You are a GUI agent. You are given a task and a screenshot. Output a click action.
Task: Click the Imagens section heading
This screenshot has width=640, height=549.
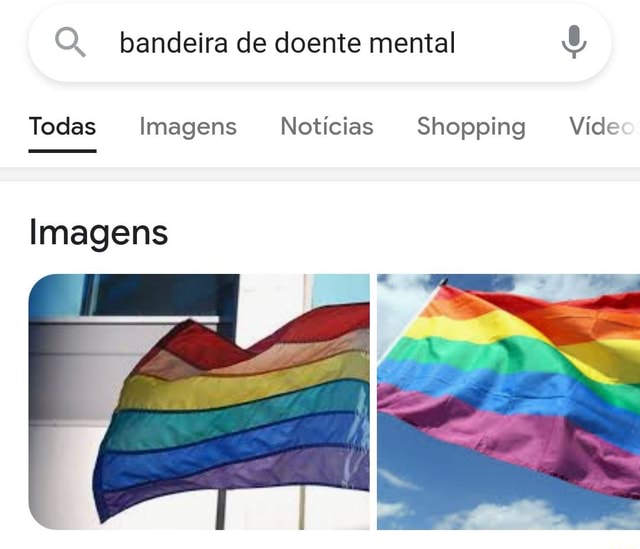click(98, 233)
